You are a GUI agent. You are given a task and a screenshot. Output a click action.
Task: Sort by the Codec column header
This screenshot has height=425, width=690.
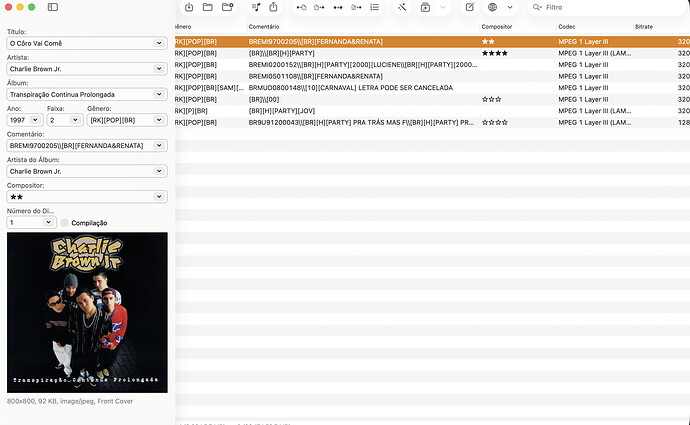pyautogui.click(x=567, y=27)
